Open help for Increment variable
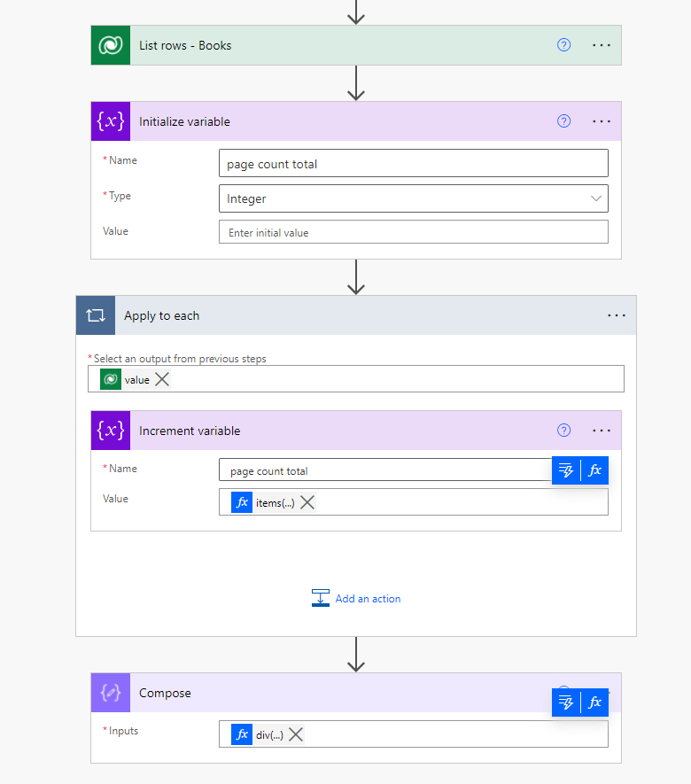This screenshot has width=691, height=784. pyautogui.click(x=564, y=431)
